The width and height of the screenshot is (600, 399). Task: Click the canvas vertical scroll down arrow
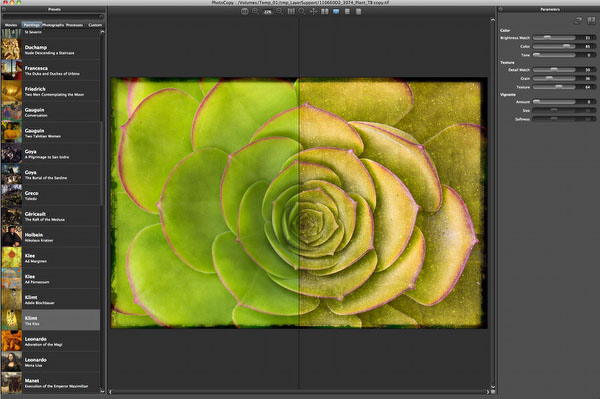[493, 387]
